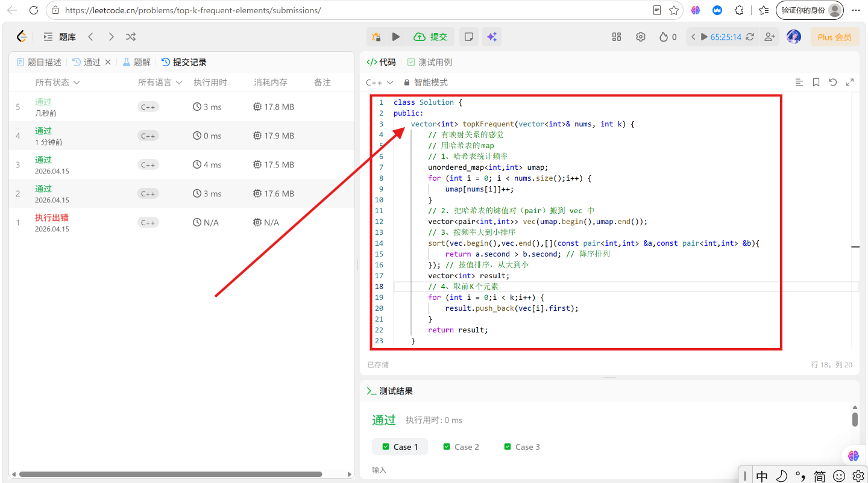This screenshot has height=483, width=868.
Task: Open the user avatar menu
Action: point(794,37)
